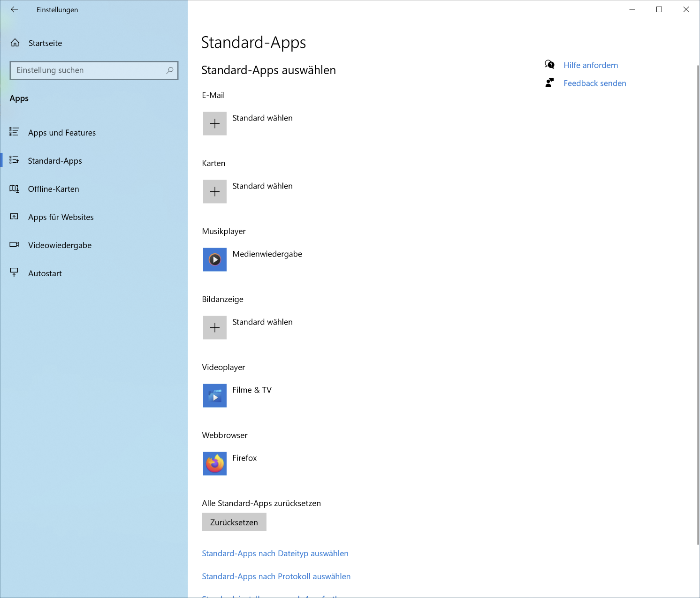Click the Feedback senden link

coord(595,83)
